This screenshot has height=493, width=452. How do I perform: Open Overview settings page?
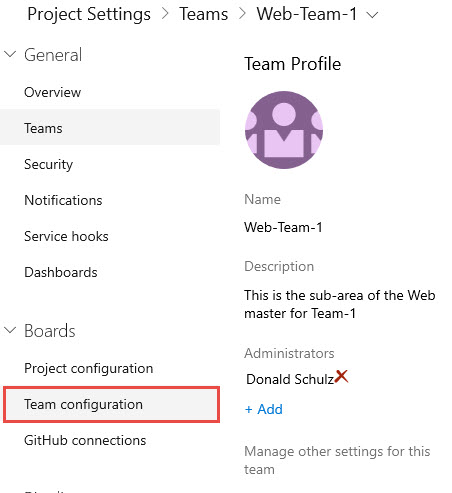52,92
